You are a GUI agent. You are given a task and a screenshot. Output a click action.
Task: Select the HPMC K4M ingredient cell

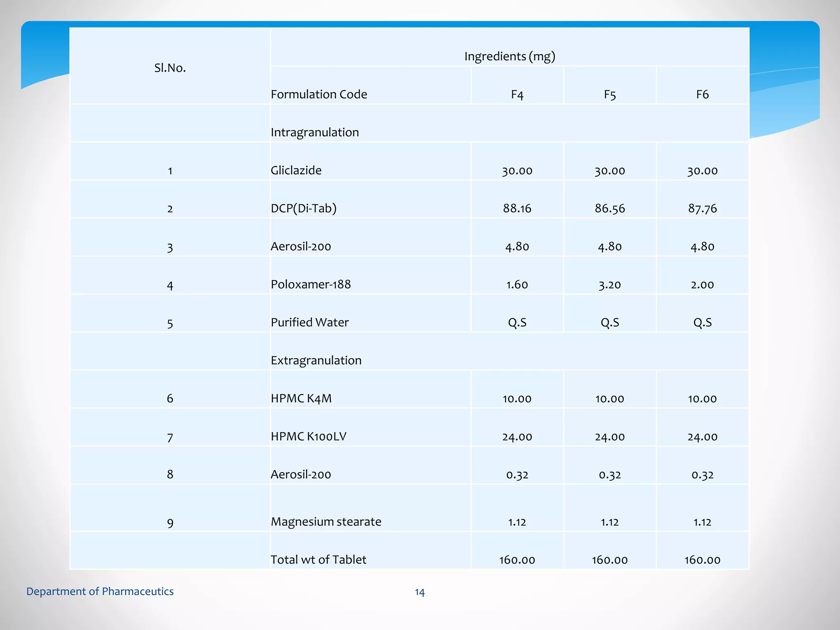pos(301,398)
